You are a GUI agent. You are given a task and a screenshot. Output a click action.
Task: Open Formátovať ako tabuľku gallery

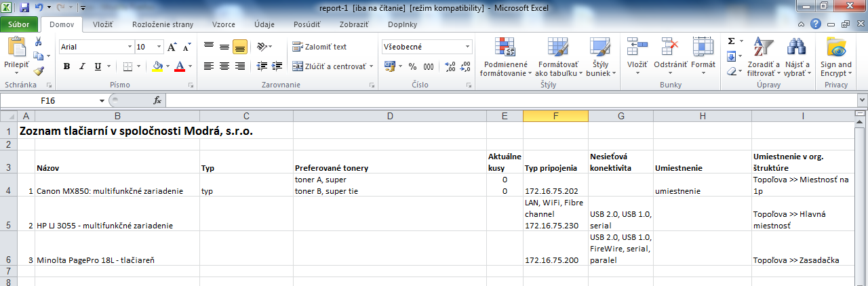(x=559, y=58)
